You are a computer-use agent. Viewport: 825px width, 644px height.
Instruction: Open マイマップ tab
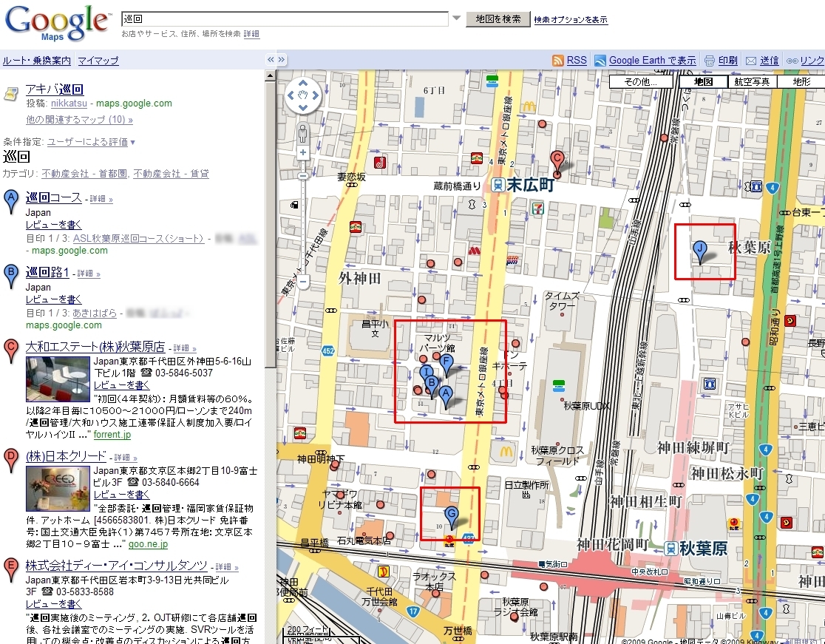98,61
